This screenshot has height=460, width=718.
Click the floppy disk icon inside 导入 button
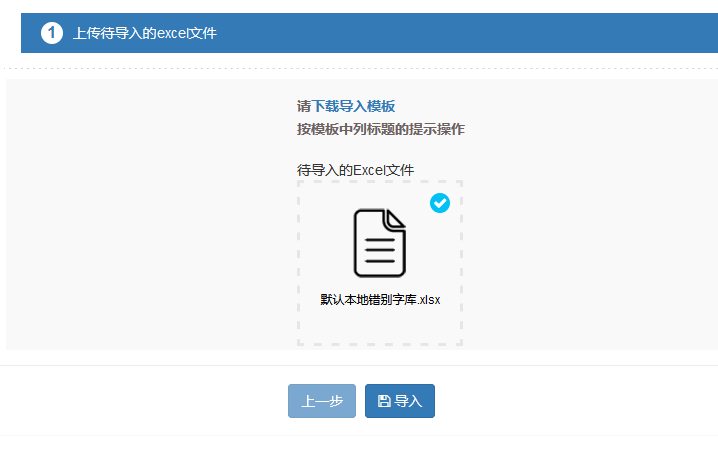(x=384, y=401)
